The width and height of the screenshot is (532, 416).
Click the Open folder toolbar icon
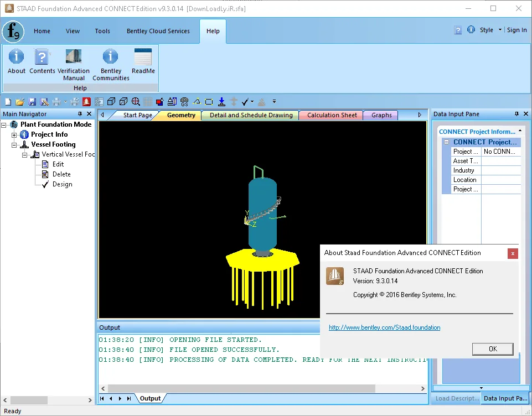click(x=20, y=101)
